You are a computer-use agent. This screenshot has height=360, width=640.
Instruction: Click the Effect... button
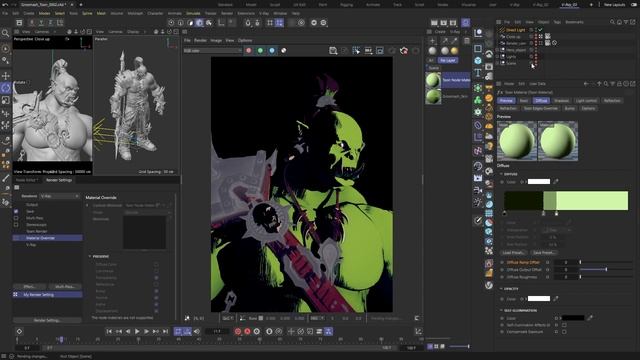tap(29, 287)
